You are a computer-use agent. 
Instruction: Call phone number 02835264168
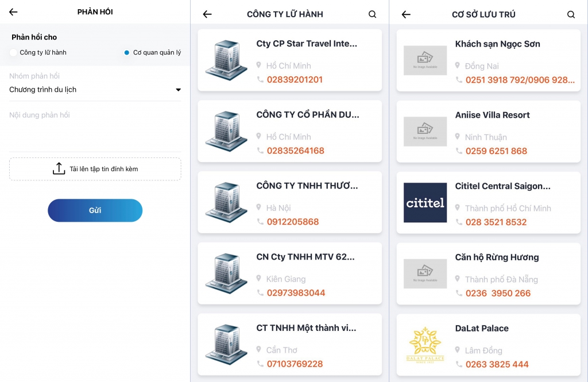295,151
